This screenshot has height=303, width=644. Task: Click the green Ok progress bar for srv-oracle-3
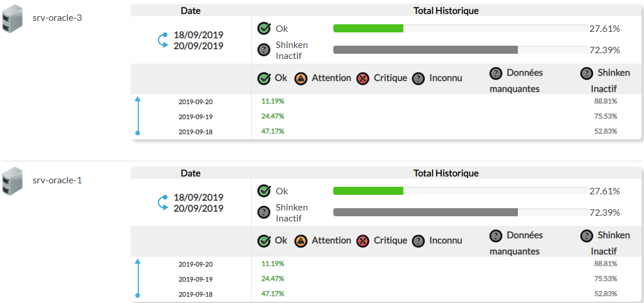(x=368, y=28)
